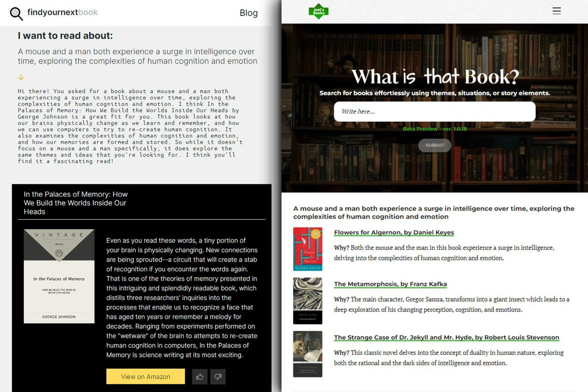Click the 'I want to read about' query text
The width and height of the screenshot is (588, 392).
pyautogui.click(x=137, y=56)
